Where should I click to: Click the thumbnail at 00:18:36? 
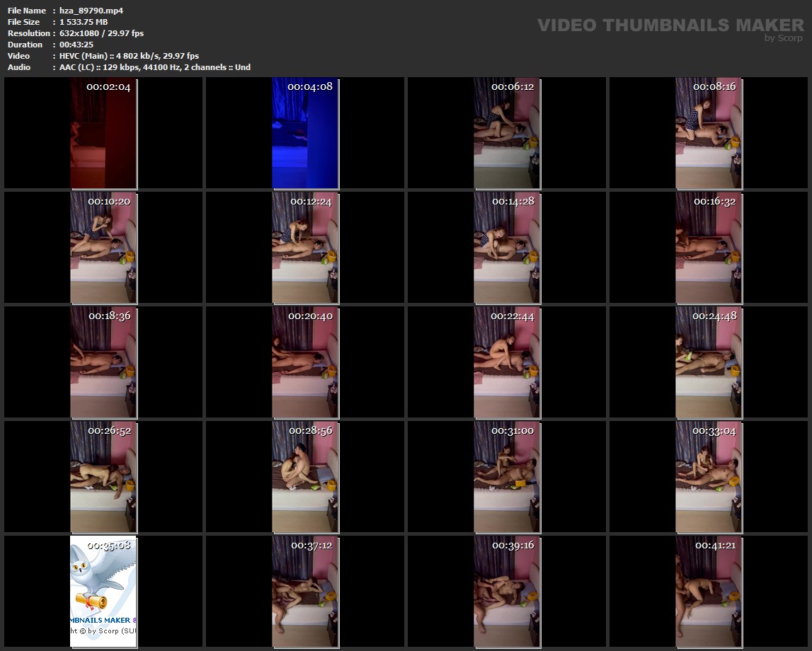point(103,362)
